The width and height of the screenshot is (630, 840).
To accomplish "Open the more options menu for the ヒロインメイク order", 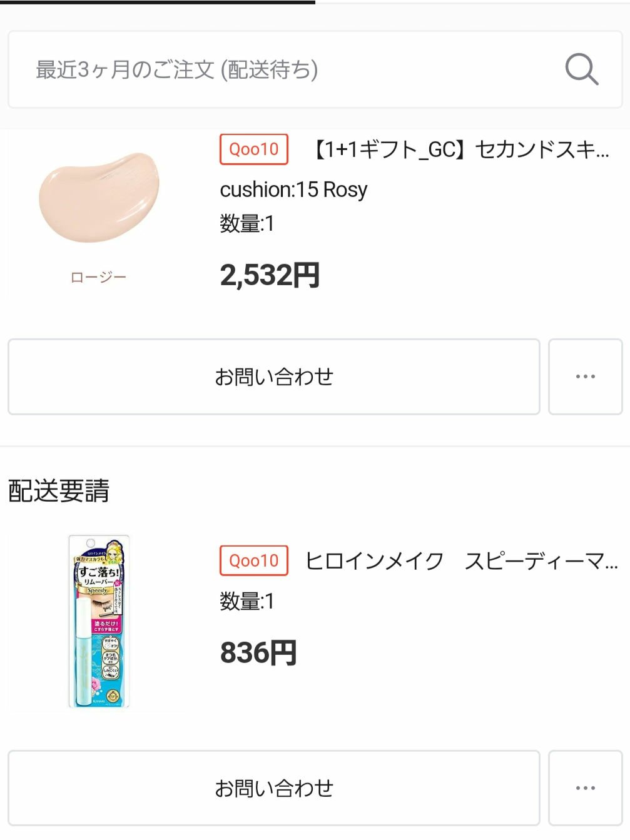I will [x=585, y=788].
